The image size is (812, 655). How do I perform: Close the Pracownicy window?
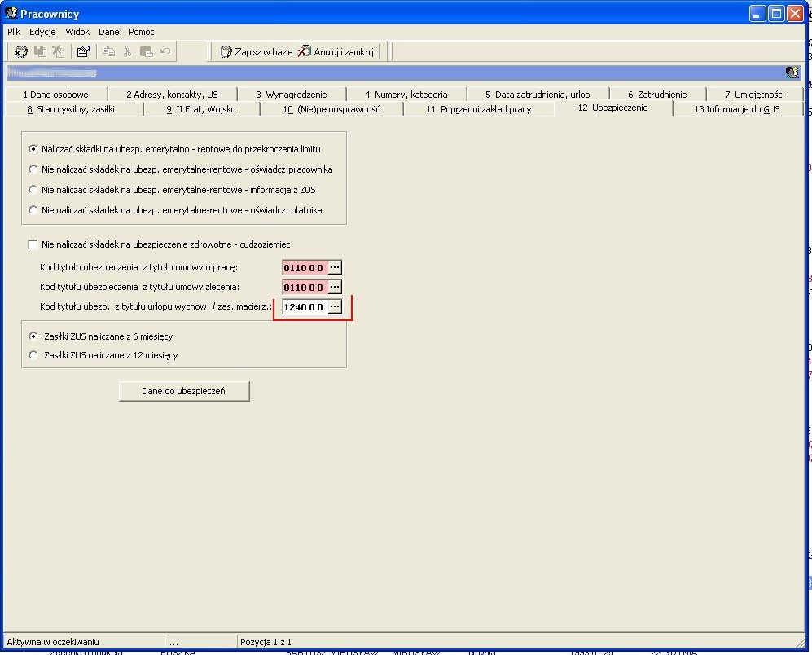(795, 13)
